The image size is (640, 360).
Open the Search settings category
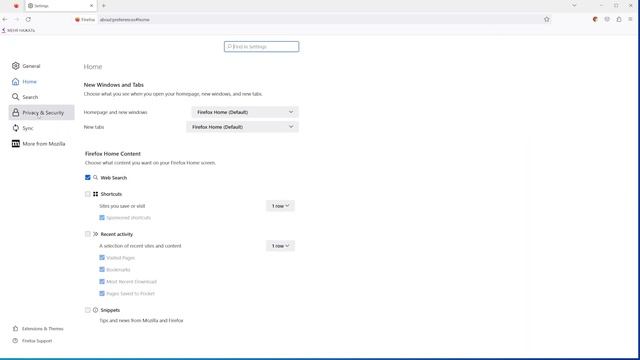(41, 97)
